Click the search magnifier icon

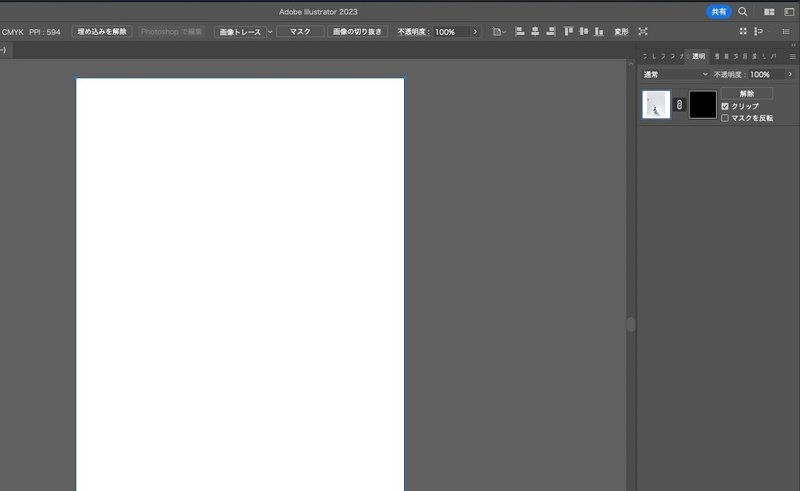click(x=743, y=12)
